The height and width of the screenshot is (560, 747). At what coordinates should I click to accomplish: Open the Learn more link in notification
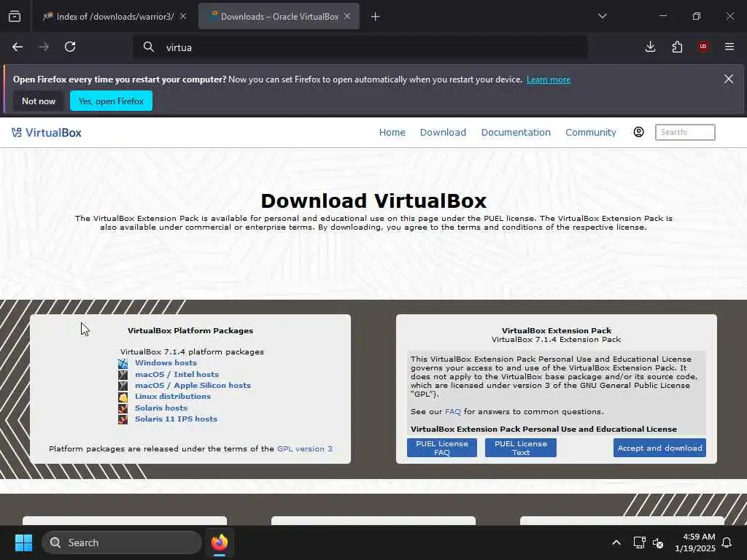(x=549, y=79)
